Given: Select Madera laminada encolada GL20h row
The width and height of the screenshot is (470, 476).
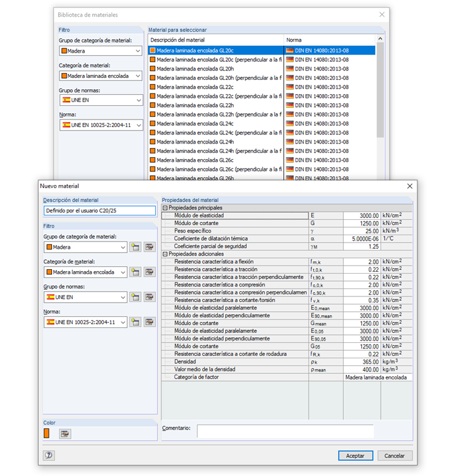Looking at the screenshot, I should [x=262, y=69].
